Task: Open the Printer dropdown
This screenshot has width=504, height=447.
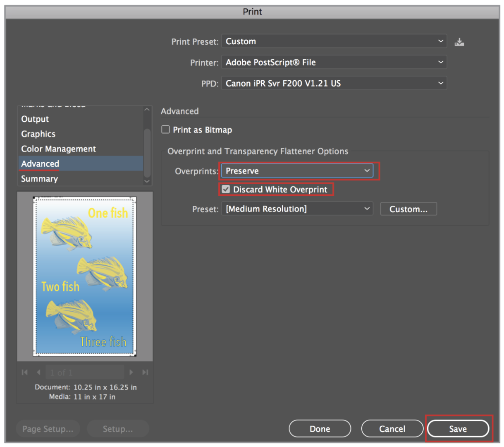Action: [334, 62]
